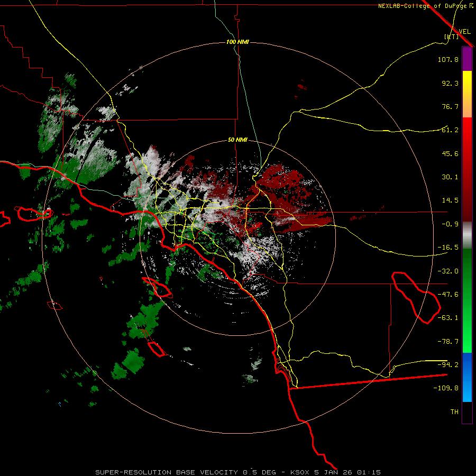Image resolution: width=476 pixels, height=476 pixels.
Task: Click the -47.6 velocity scale value
Action: (448, 295)
